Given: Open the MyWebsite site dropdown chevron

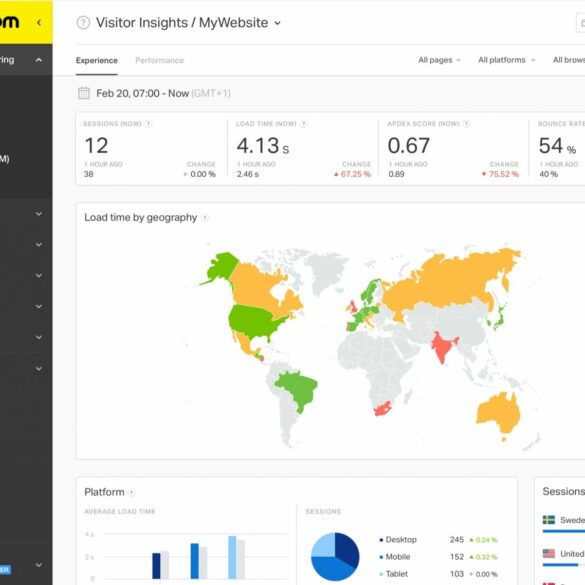Looking at the screenshot, I should [x=278, y=23].
